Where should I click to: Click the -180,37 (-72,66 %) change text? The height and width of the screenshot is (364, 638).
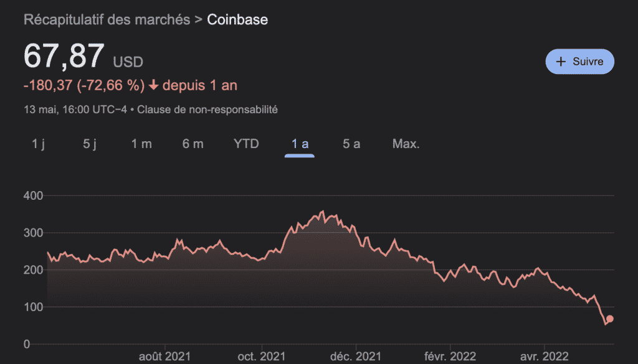(x=84, y=85)
